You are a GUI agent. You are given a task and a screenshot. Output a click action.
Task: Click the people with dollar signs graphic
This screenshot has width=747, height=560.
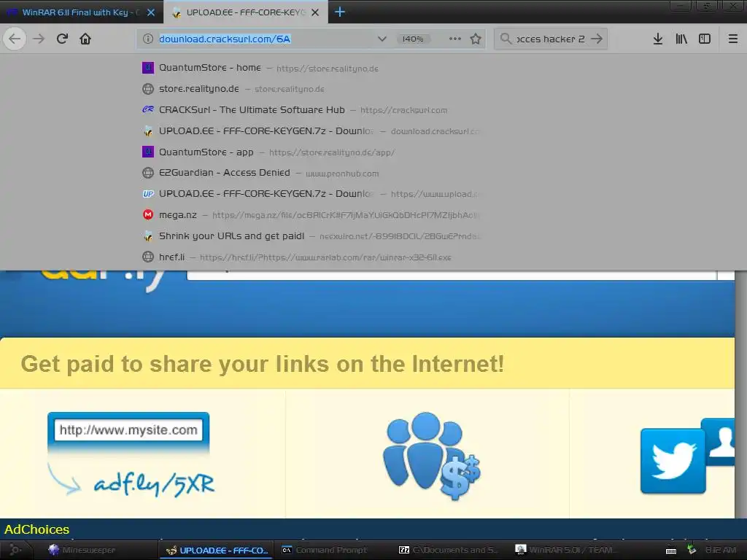point(431,456)
